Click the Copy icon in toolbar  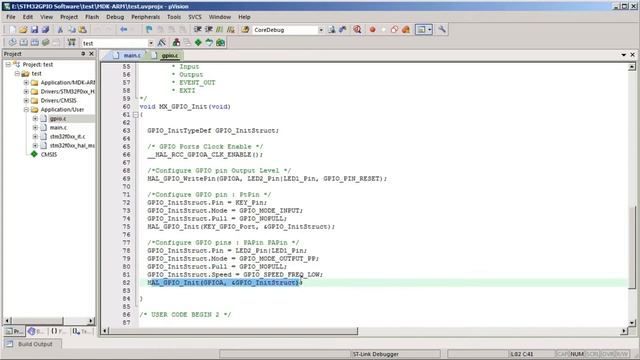point(71,30)
